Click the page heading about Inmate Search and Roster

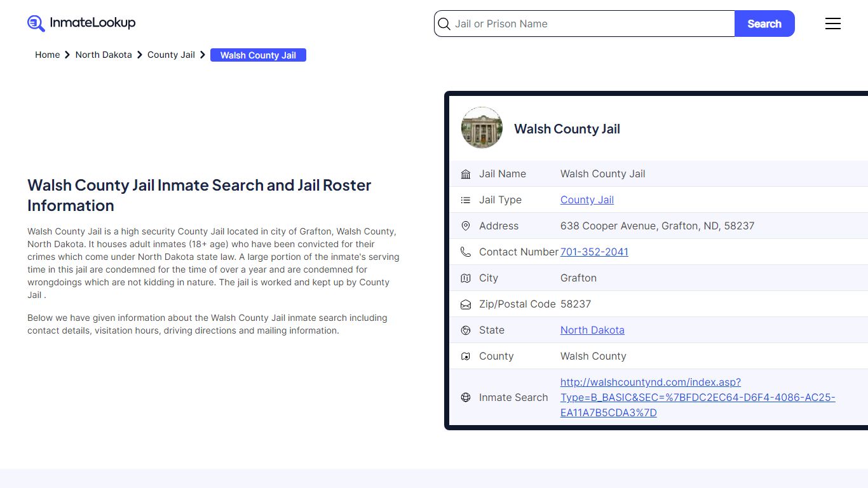click(x=200, y=196)
